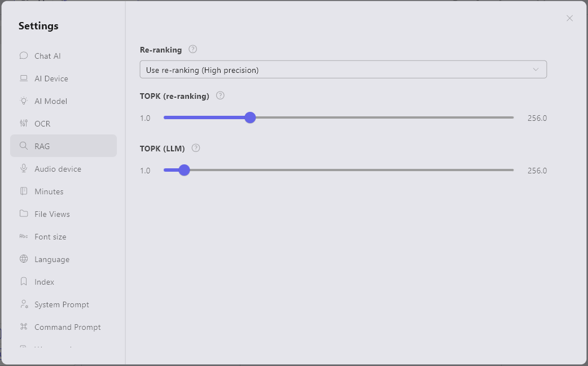
Task: Click the Audio device microphone icon
Action: click(24, 169)
